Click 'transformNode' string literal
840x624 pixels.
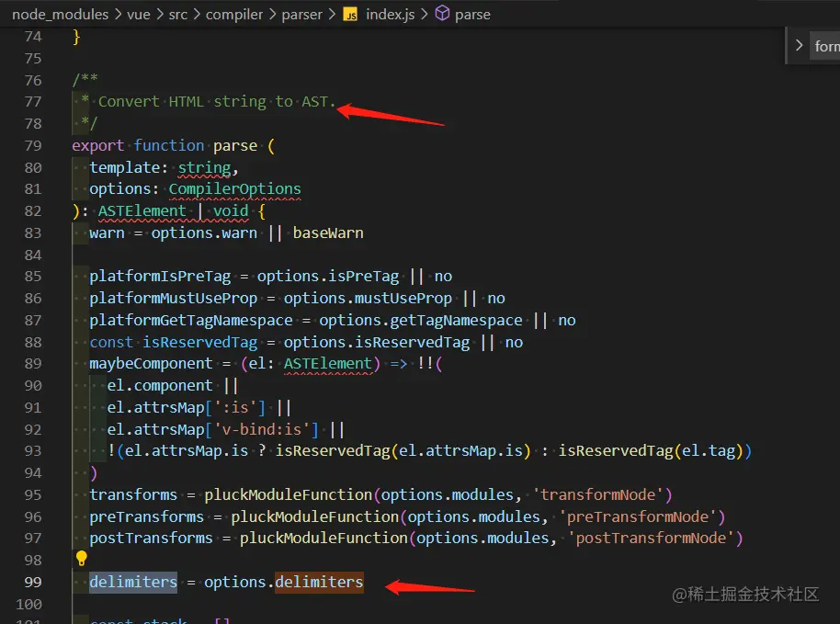point(598,495)
